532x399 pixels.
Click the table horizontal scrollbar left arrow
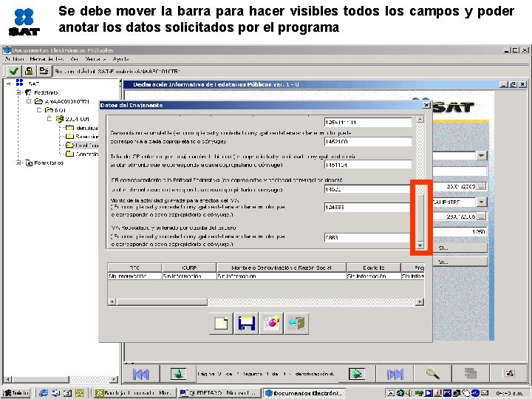[112, 301]
